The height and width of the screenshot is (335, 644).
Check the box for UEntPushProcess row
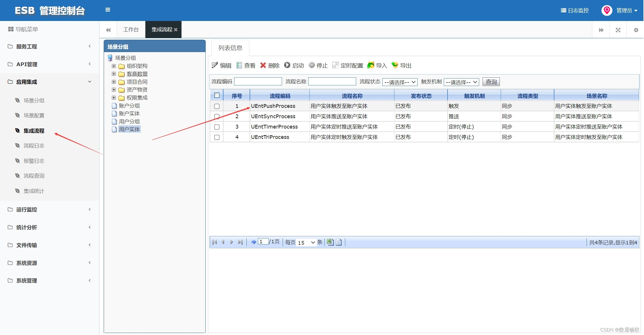coord(217,106)
